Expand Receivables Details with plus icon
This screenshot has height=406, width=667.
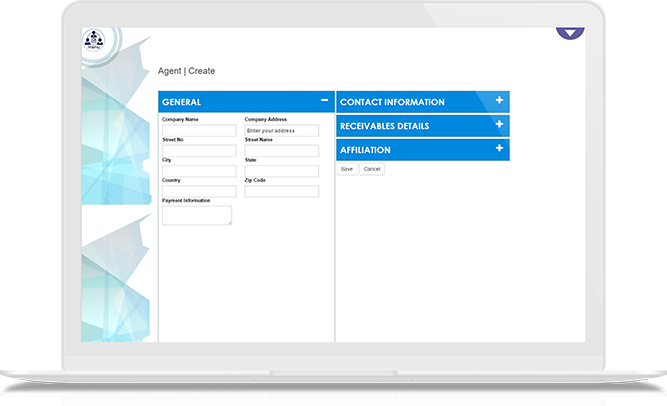tap(499, 124)
